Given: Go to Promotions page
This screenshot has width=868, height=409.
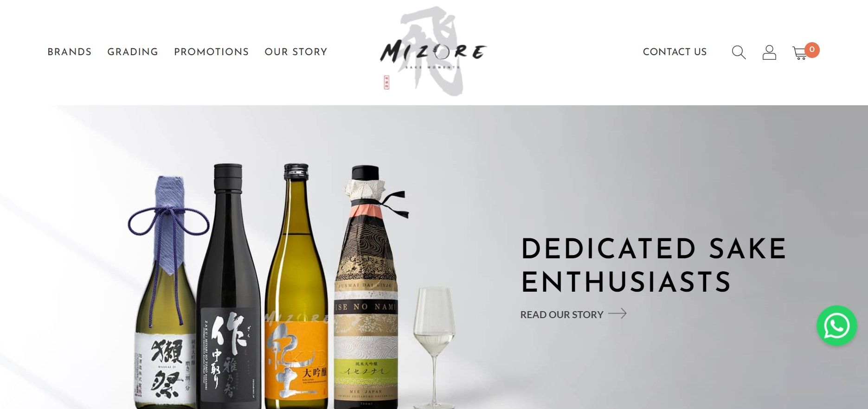Looking at the screenshot, I should (x=212, y=52).
